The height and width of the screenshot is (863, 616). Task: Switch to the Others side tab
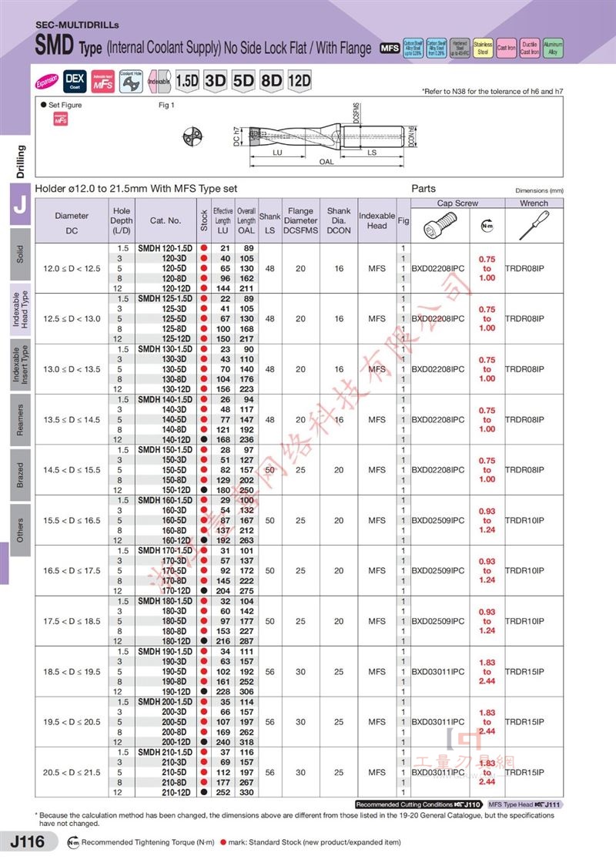20,530
